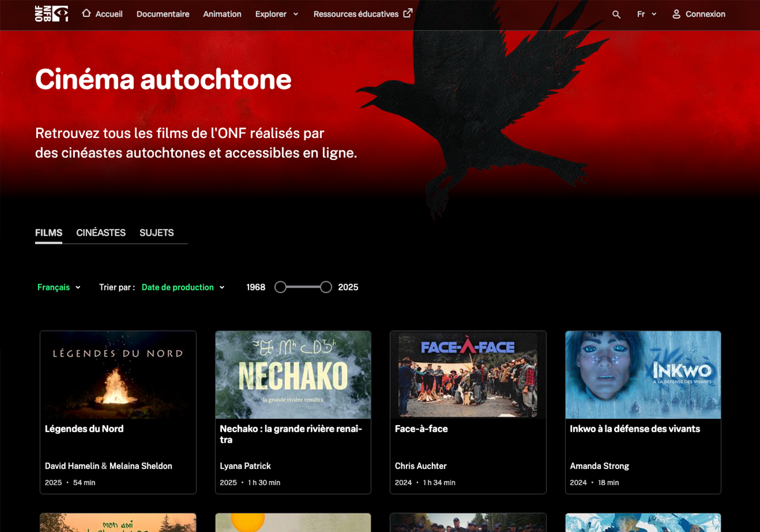Open filmmaker Melaina Sheldon's page
The height and width of the screenshot is (532, 760).
141,466
